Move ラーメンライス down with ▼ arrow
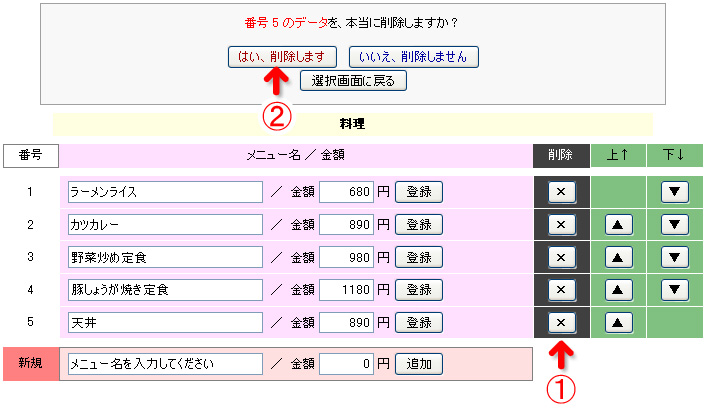Image resolution: width=707 pixels, height=410 pixels. [674, 191]
